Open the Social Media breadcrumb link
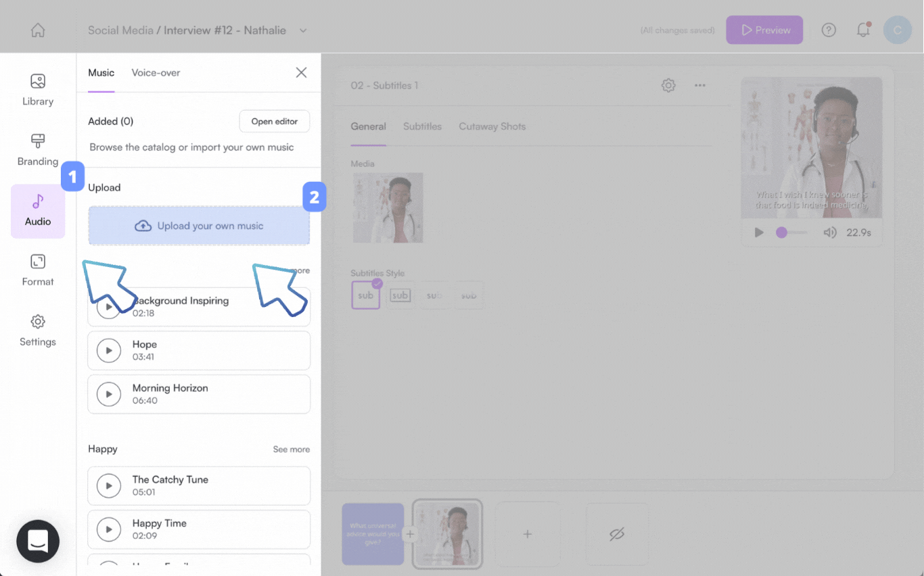The width and height of the screenshot is (924, 576). click(x=120, y=30)
